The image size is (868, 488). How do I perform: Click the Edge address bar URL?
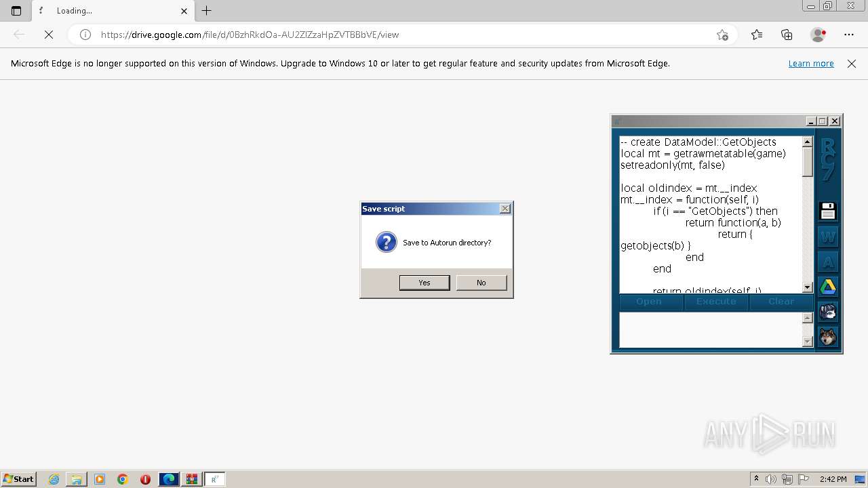(250, 35)
